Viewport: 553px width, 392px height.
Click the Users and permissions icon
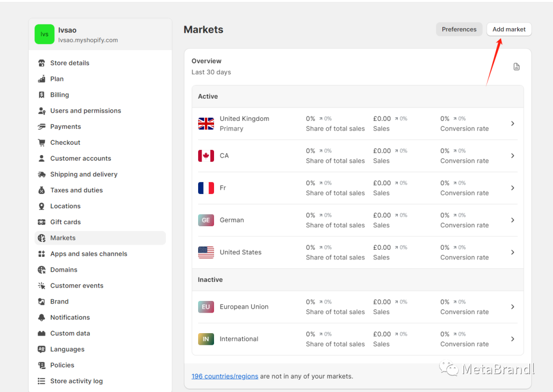(41, 111)
